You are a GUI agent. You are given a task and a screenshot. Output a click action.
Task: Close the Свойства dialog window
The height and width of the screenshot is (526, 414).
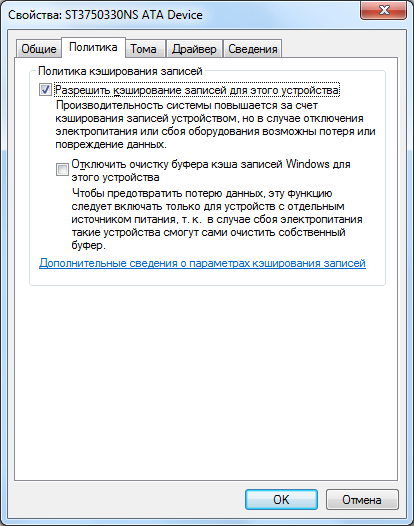(383, 10)
